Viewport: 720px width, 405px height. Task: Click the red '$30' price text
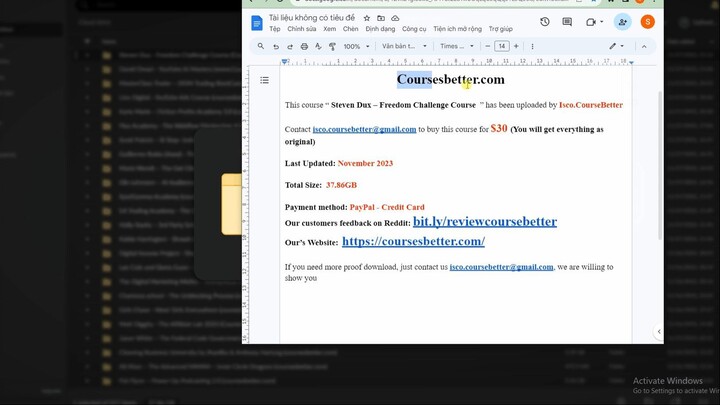(x=499, y=128)
